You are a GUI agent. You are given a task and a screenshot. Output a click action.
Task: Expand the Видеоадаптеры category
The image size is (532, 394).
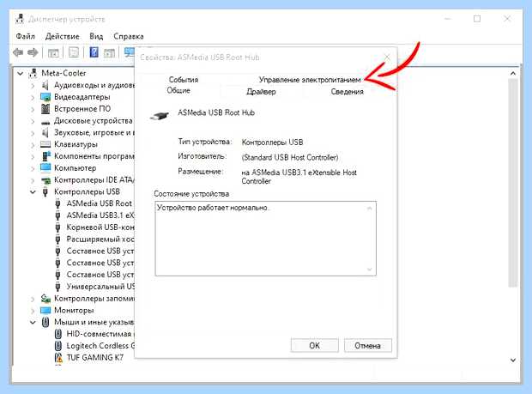pos(33,98)
